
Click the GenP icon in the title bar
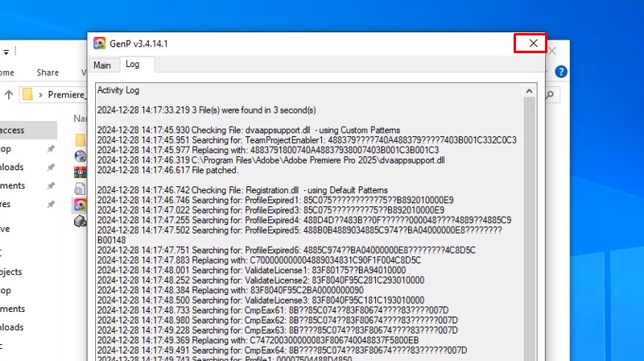[x=99, y=44]
